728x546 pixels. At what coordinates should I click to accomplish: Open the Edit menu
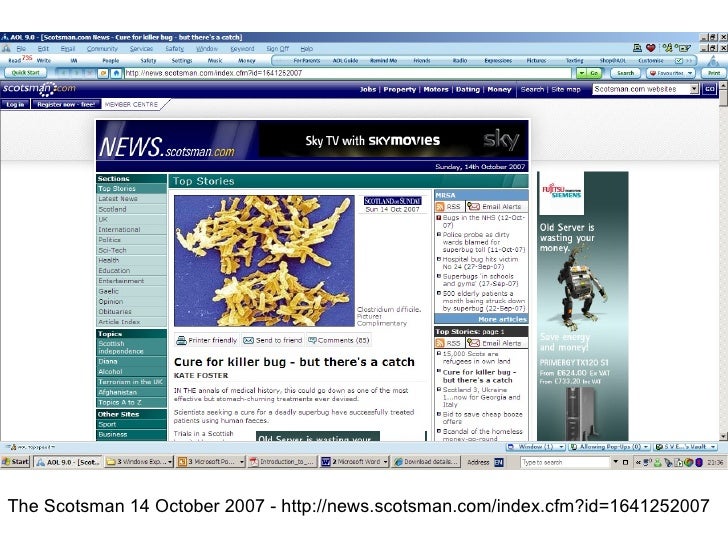point(43,49)
